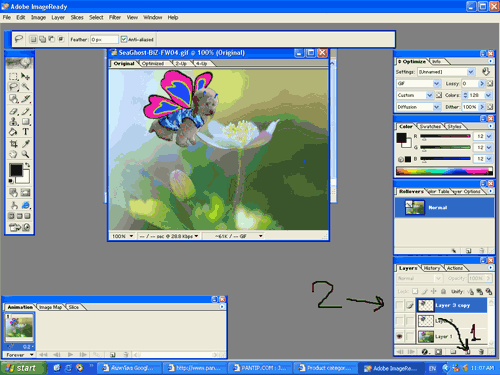Open the Filter menu
This screenshot has height=375, width=500.
(x=115, y=17)
